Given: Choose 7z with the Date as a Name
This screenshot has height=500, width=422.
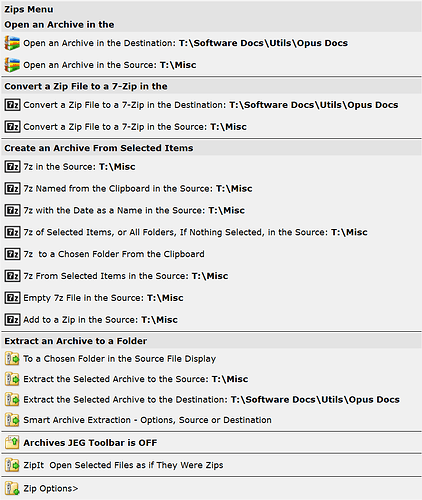Looking at the screenshot, I should (211, 210).
